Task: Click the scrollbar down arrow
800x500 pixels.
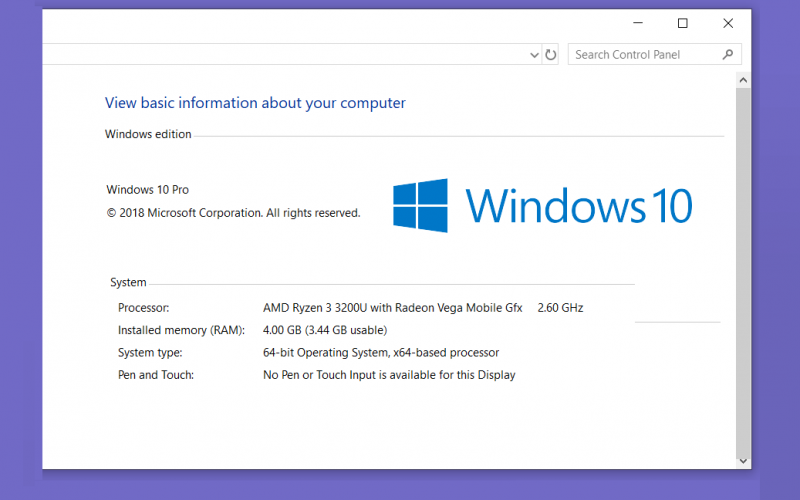Action: coord(743,461)
